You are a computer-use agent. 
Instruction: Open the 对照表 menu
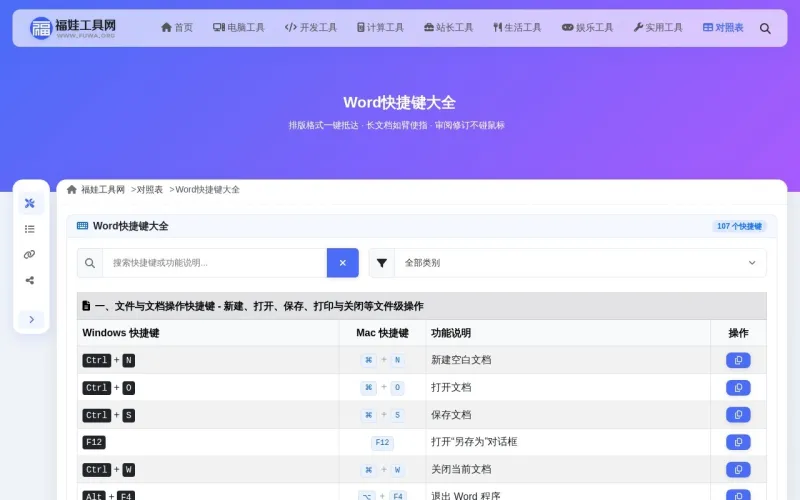[x=723, y=28]
